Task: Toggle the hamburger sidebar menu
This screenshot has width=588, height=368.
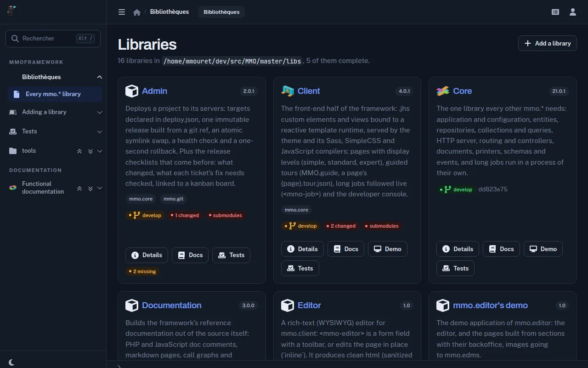Action: coord(122,12)
